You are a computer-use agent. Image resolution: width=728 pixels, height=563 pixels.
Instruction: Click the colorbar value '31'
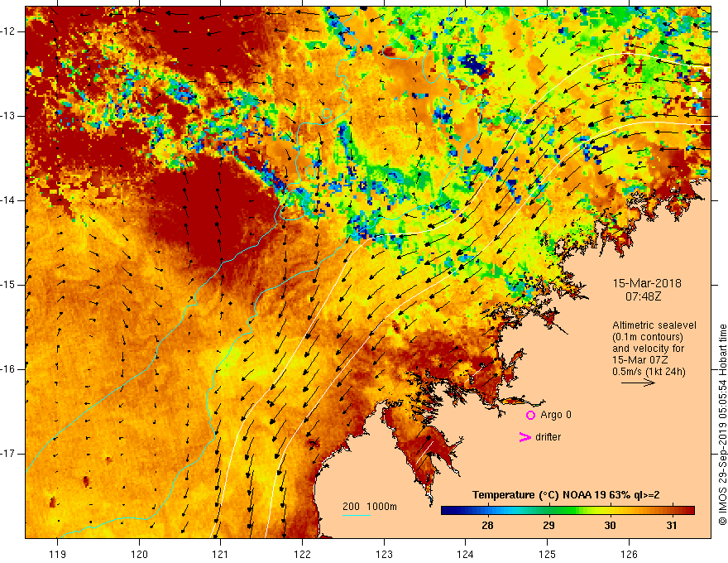coord(672,526)
